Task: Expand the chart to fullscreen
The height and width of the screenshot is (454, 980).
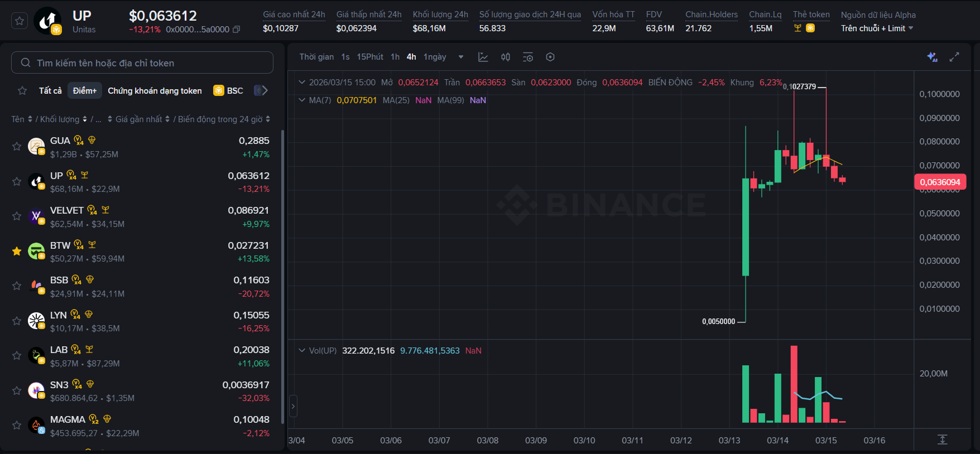Action: coord(954,57)
